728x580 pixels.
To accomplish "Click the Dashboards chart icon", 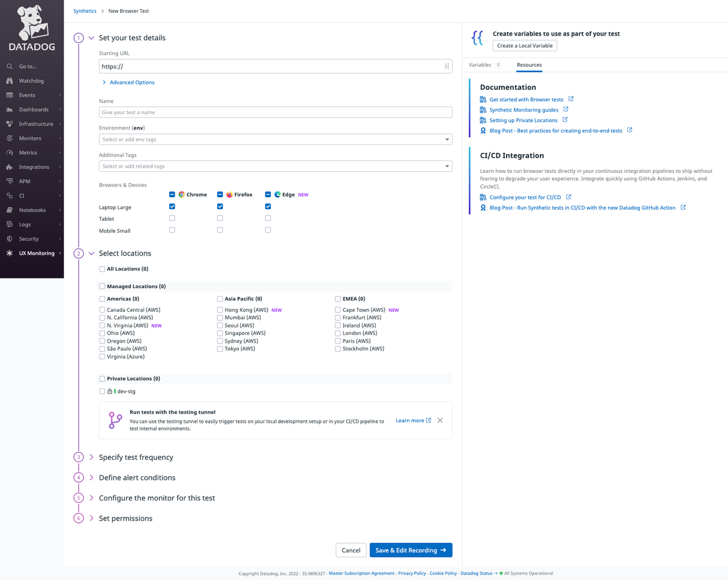I will tap(9, 110).
